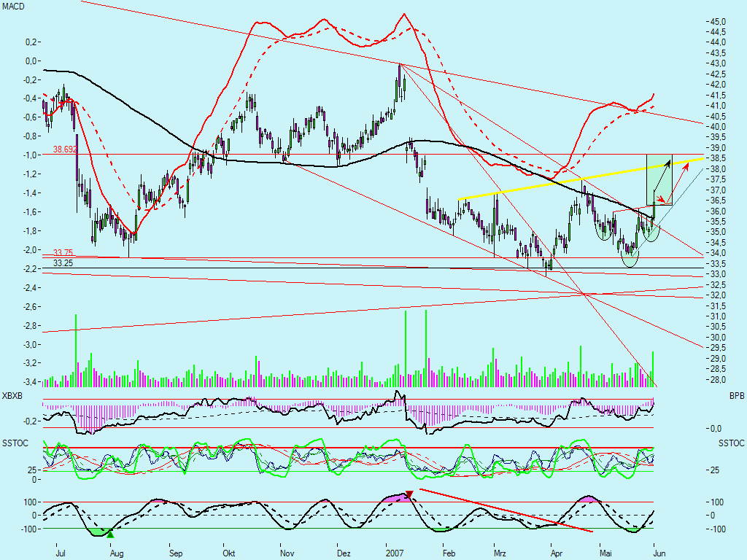Select the XBXB indicator label
The image size is (747, 560).
(x=11, y=394)
